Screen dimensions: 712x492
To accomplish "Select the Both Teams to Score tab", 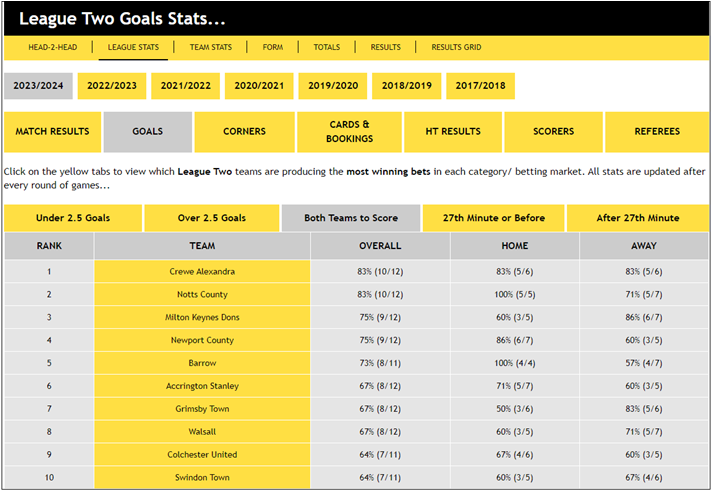I will [351, 218].
